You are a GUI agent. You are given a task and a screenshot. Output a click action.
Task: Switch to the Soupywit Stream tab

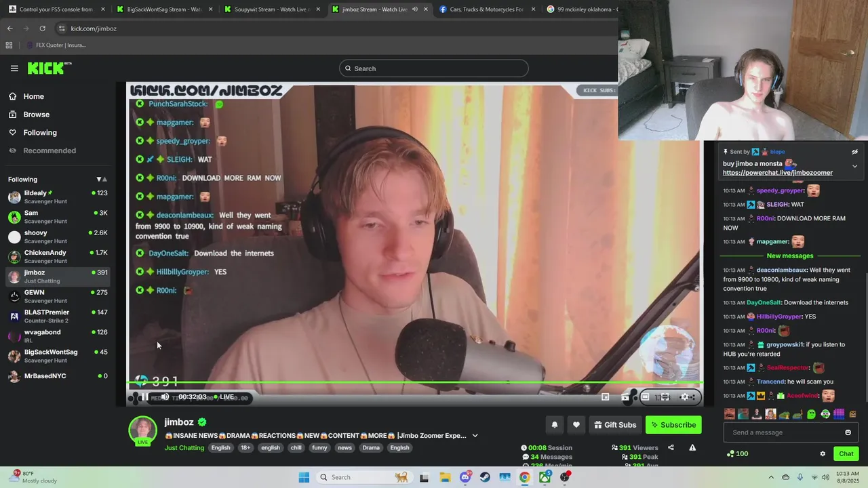point(273,9)
